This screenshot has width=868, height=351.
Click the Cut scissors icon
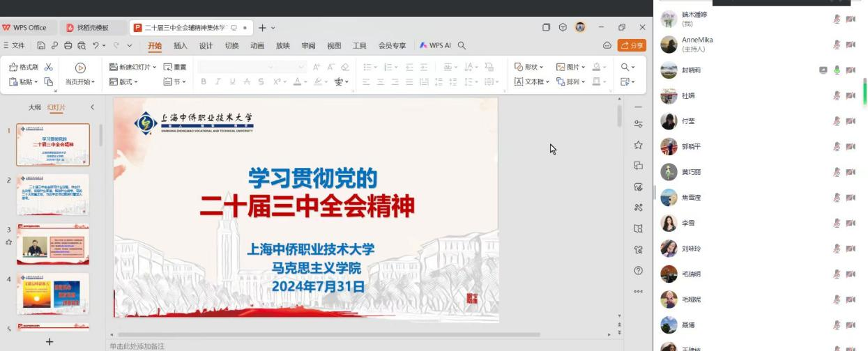(49, 67)
